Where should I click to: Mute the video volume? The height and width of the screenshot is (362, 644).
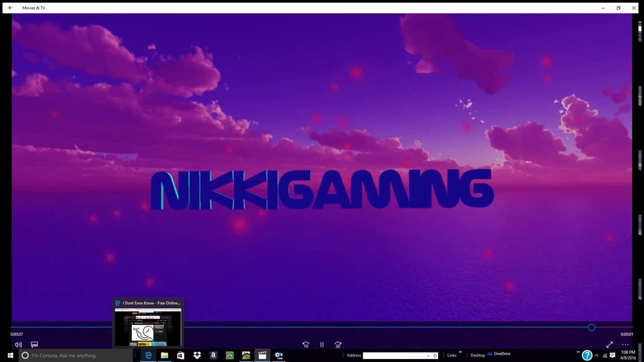19,344
